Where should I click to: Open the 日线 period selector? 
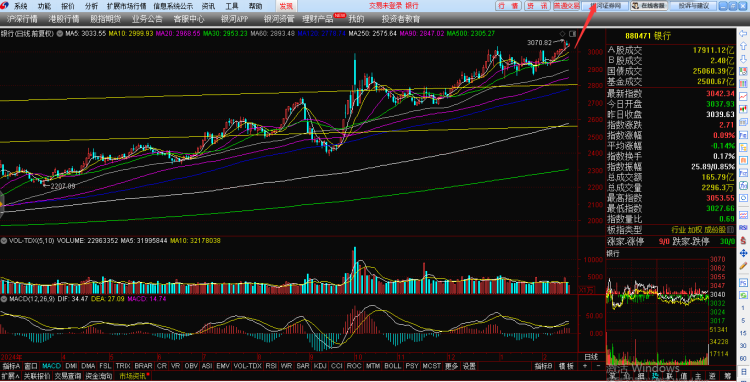click(591, 357)
